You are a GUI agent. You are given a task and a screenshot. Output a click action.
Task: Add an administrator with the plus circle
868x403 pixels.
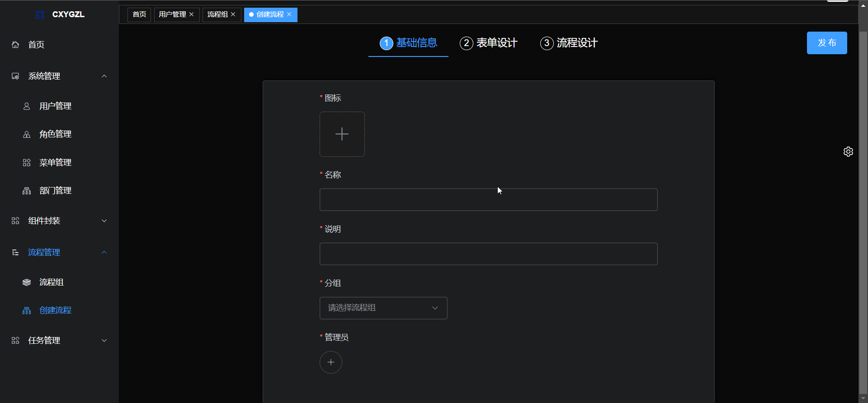coord(331,362)
